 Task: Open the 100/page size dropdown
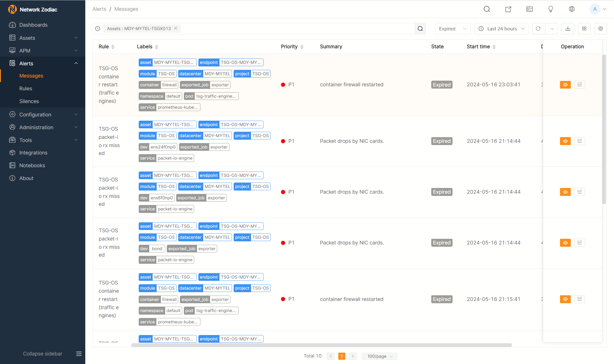(x=379, y=356)
